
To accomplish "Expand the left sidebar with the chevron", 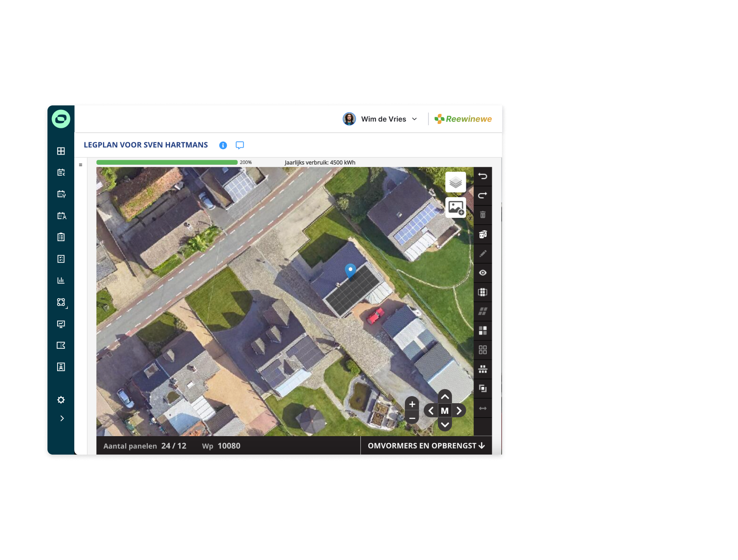I will pyautogui.click(x=62, y=419).
